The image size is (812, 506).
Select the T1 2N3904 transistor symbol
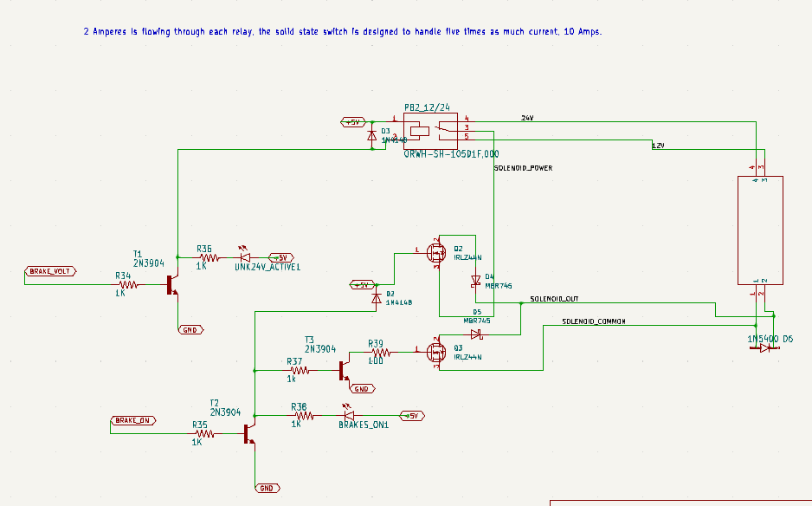[x=172, y=284]
